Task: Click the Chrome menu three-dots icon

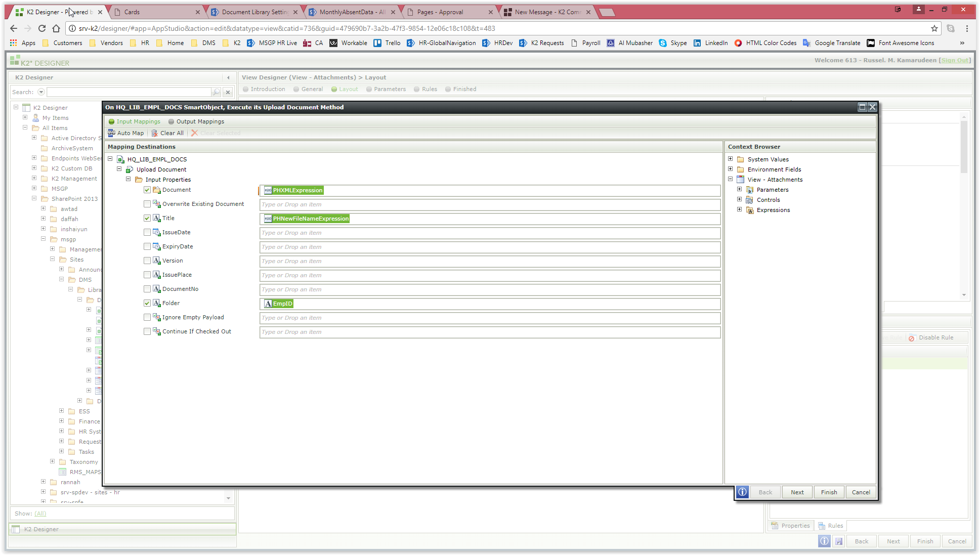Action: click(967, 28)
